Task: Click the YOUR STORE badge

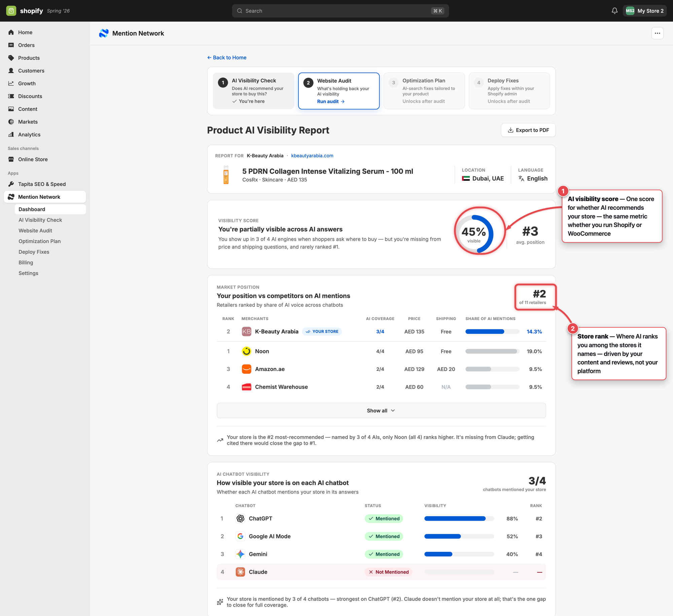Action: click(322, 332)
